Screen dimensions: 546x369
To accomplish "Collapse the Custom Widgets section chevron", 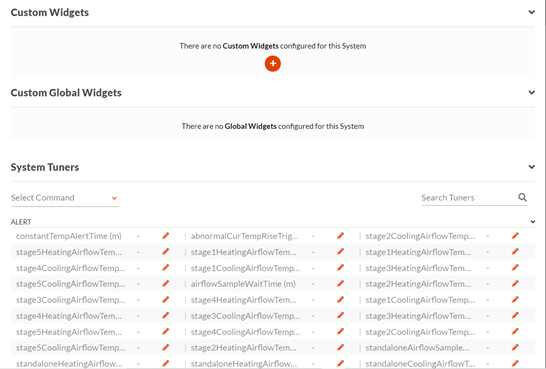I will pos(531,12).
